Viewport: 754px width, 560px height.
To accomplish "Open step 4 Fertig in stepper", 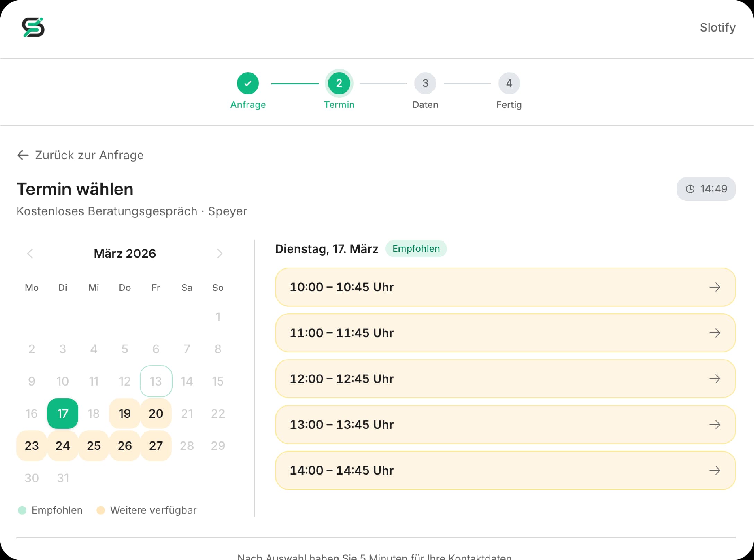I will coord(509,83).
